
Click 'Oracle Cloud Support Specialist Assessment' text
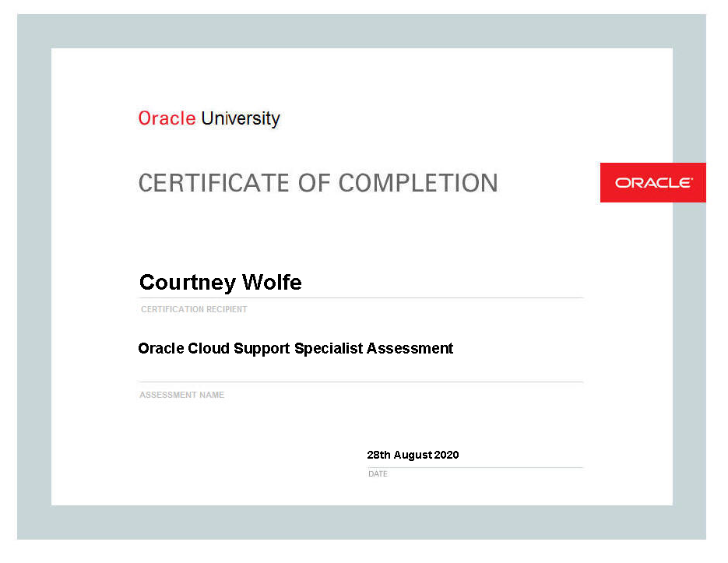[296, 348]
